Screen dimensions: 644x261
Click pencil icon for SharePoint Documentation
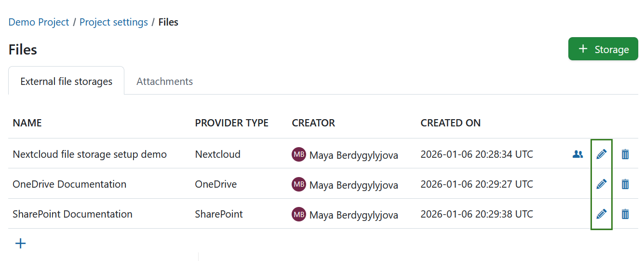tap(601, 214)
